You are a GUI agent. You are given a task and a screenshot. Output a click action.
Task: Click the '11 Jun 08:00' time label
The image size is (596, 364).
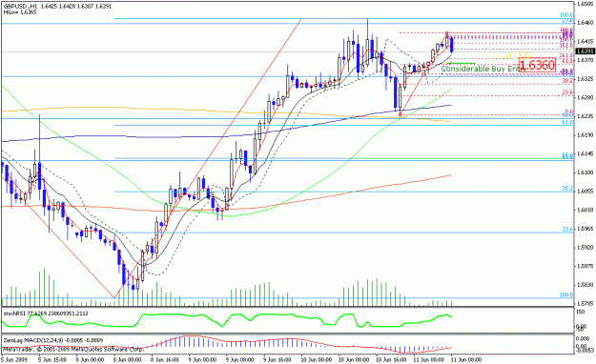coord(465,359)
